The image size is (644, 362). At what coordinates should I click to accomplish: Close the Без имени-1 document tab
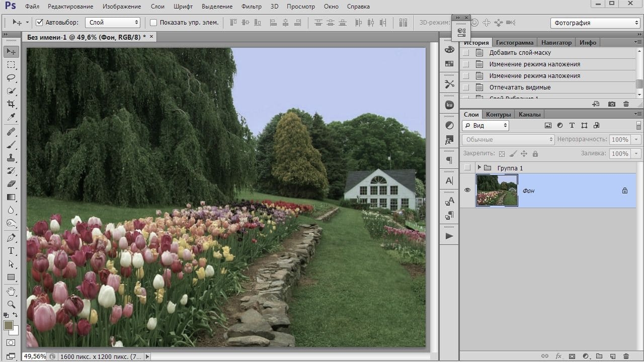click(151, 37)
